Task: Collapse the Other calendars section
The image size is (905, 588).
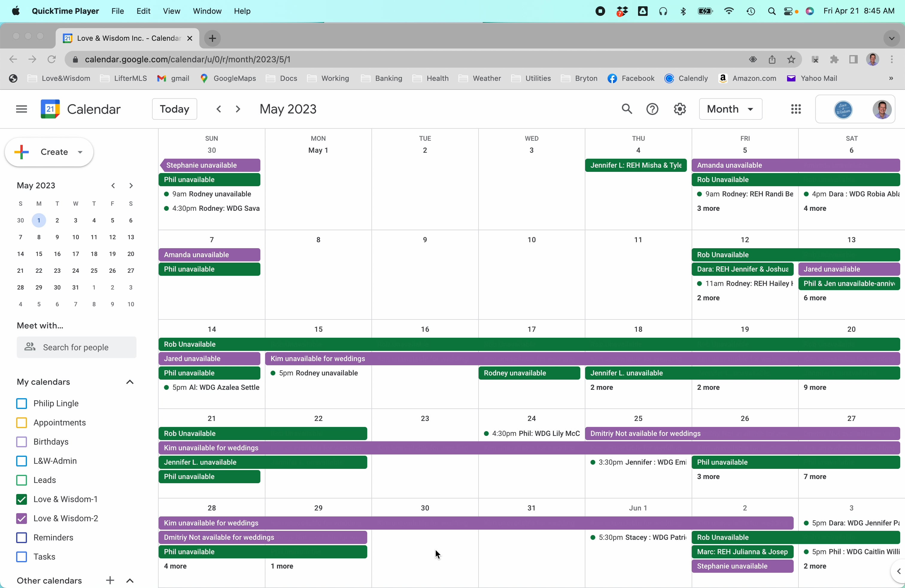Action: (130, 581)
